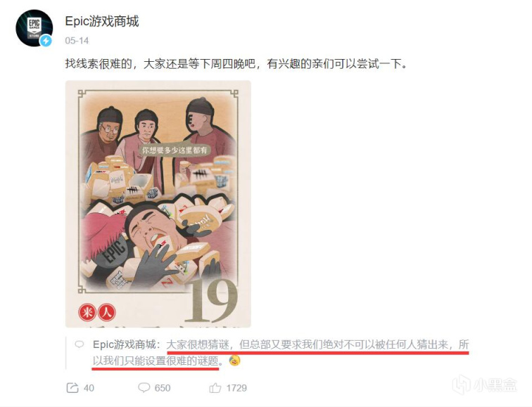Open the attached comic image thumbnail
The width and height of the screenshot is (532, 407).
[x=158, y=204]
